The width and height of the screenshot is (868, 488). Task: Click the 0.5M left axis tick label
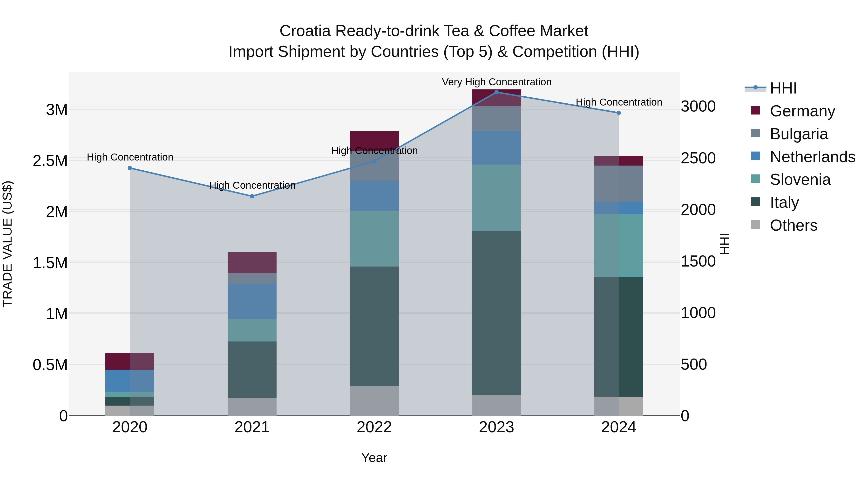click(x=50, y=365)
